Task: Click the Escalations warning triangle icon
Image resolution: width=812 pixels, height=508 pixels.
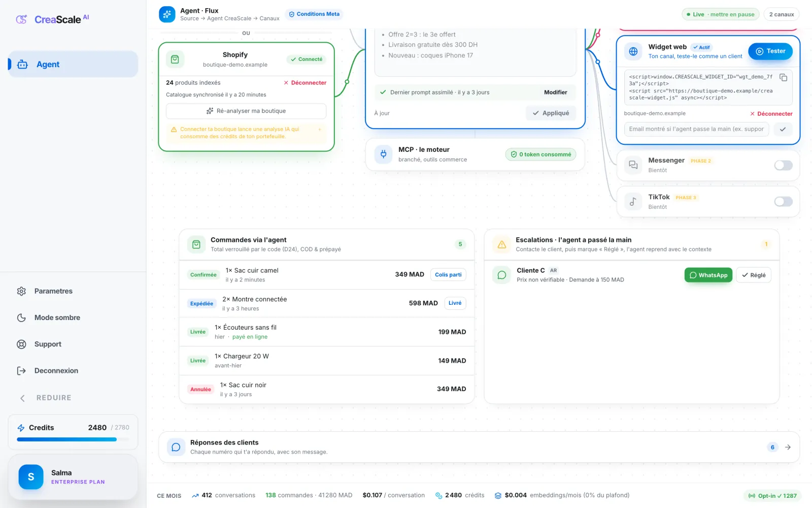Action: click(x=501, y=244)
